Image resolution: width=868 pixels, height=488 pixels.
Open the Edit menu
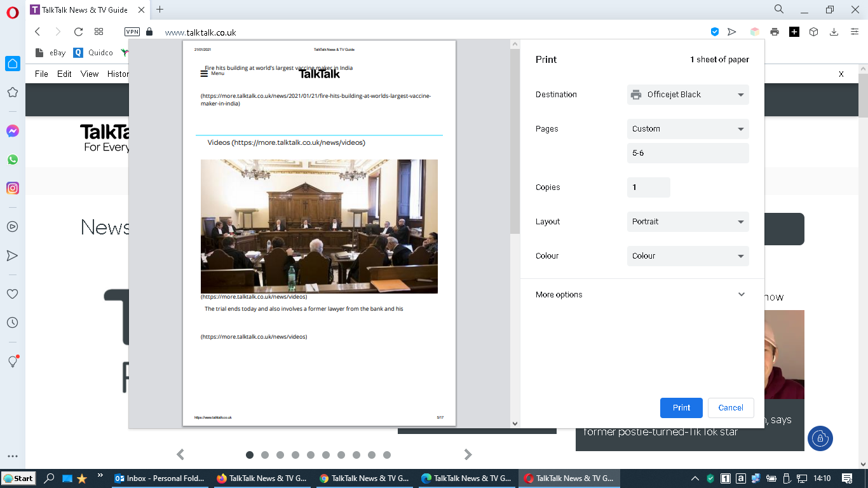[x=64, y=74]
